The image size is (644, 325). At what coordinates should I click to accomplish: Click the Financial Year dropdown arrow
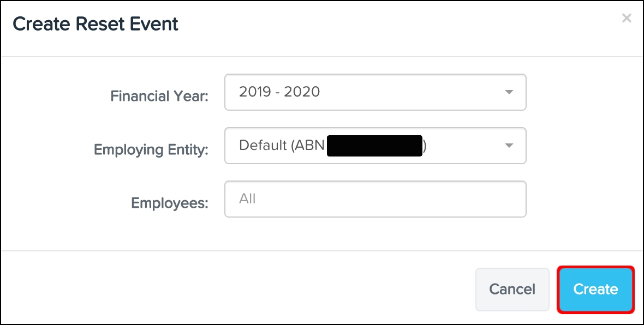[509, 92]
